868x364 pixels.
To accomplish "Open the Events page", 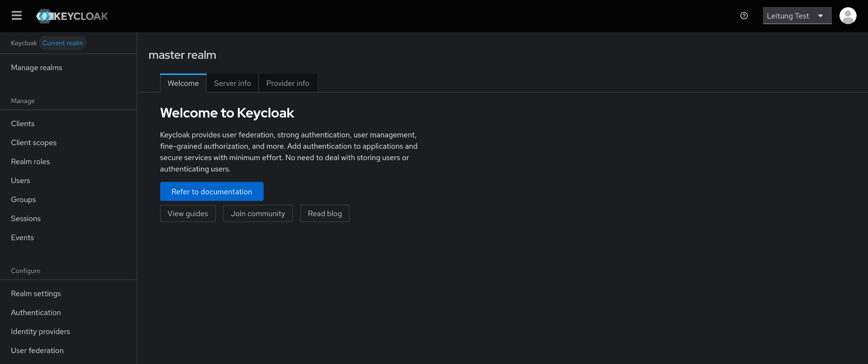I will tap(68, 237).
